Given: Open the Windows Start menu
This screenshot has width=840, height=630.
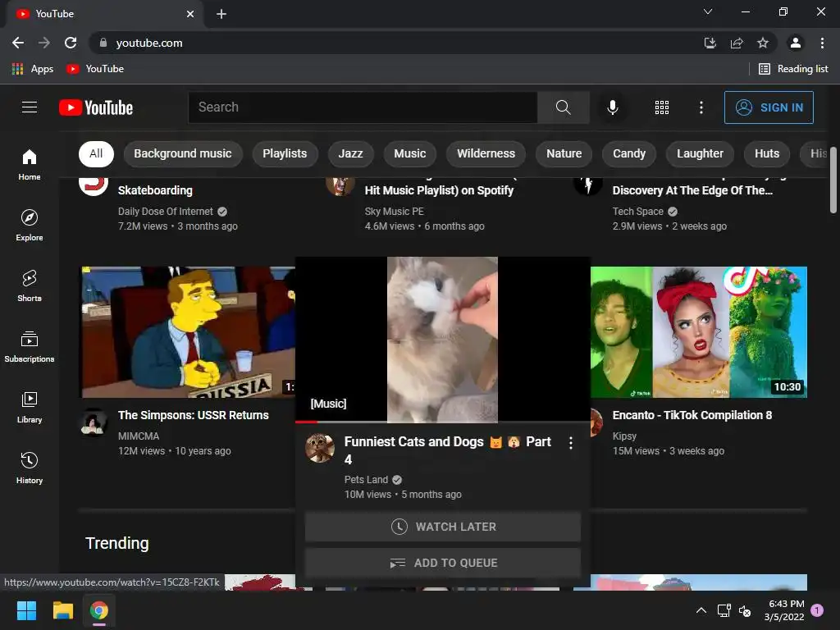Looking at the screenshot, I should pyautogui.click(x=26, y=610).
